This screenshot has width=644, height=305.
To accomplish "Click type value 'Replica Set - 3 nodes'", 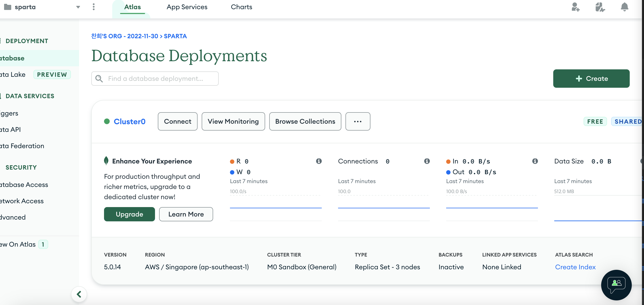I will click(388, 267).
